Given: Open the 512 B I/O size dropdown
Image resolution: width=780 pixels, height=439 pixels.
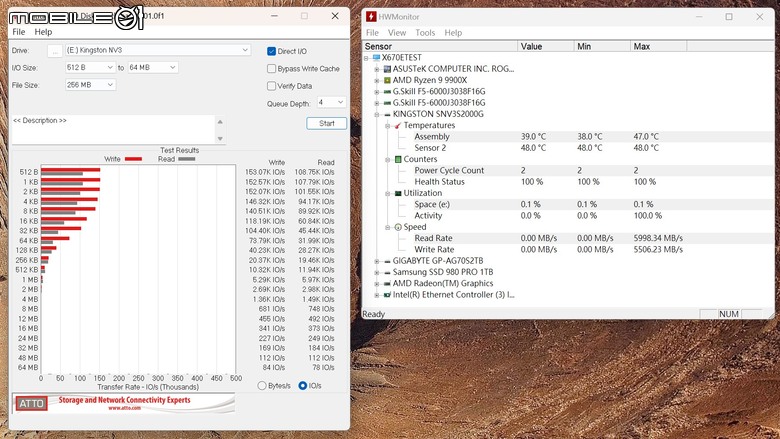Looking at the screenshot, I should coord(90,67).
